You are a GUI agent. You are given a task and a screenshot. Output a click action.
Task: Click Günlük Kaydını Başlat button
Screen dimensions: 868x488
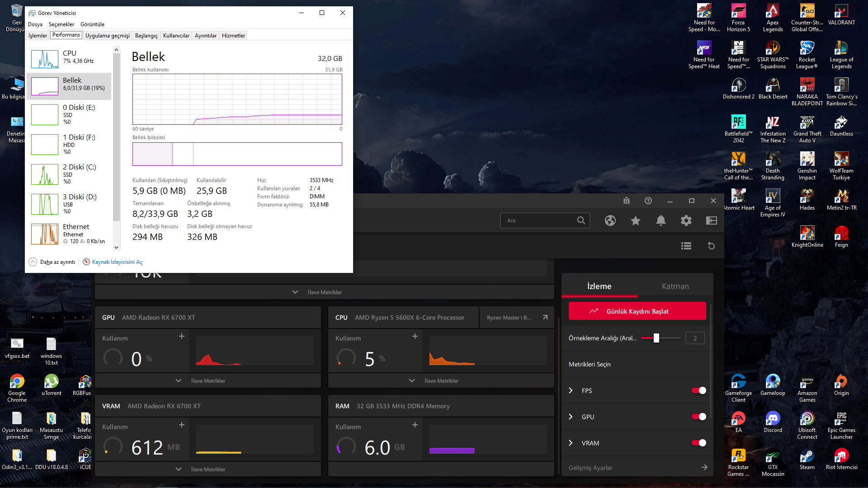click(x=637, y=311)
